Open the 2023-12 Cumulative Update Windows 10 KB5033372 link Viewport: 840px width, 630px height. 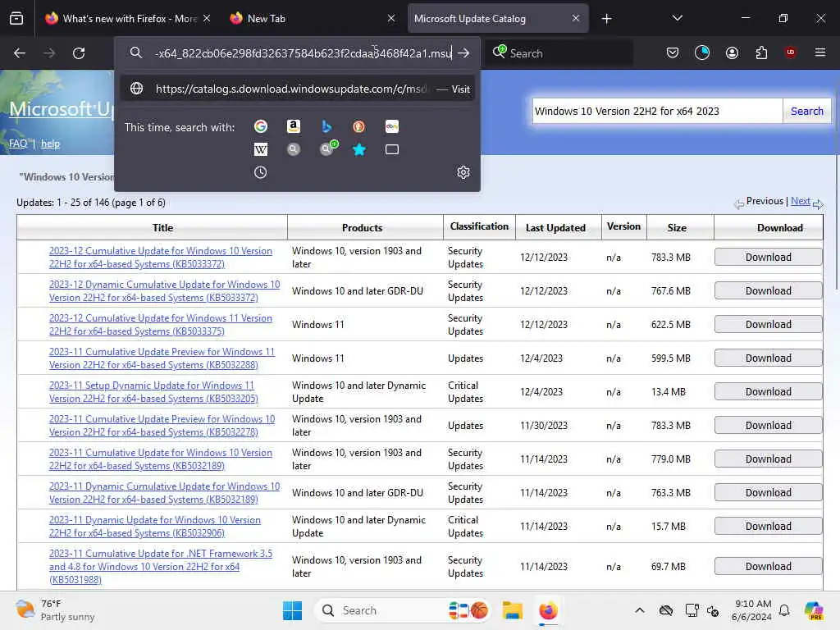click(161, 257)
